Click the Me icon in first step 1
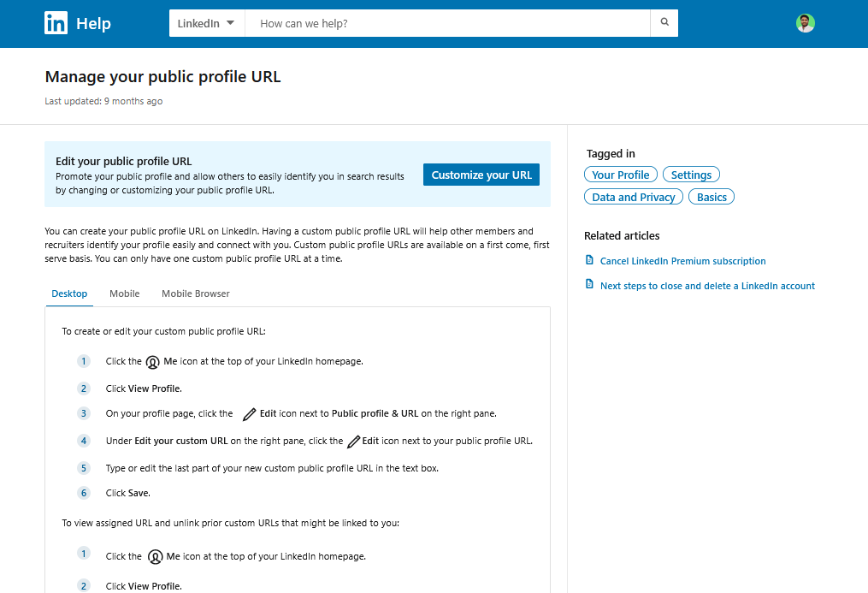 tap(153, 362)
